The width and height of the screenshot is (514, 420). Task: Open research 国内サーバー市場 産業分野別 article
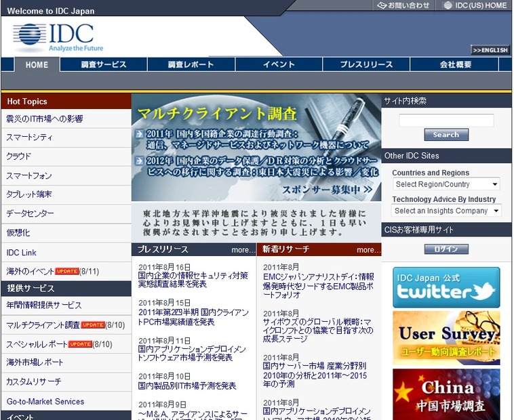[x=315, y=375]
